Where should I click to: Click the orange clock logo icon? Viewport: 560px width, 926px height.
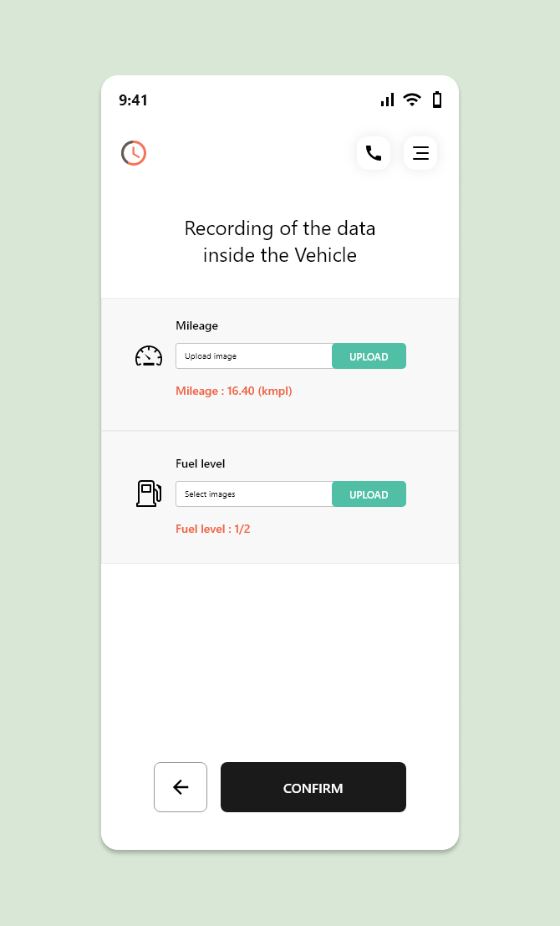pyautogui.click(x=134, y=153)
